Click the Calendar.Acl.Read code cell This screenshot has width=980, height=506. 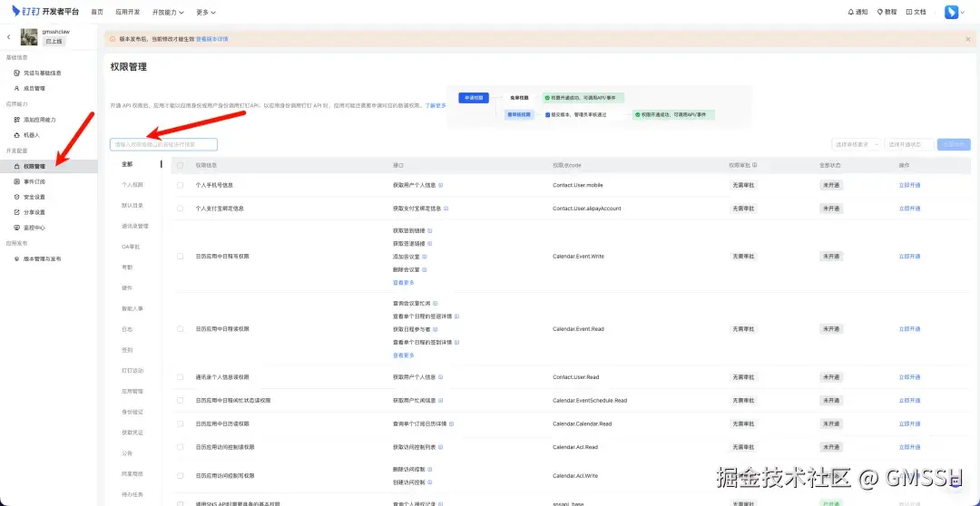[575, 447]
